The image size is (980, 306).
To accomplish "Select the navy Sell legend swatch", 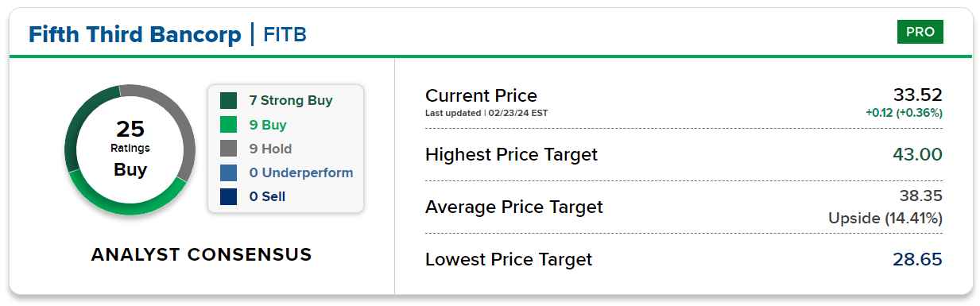I will [x=229, y=196].
